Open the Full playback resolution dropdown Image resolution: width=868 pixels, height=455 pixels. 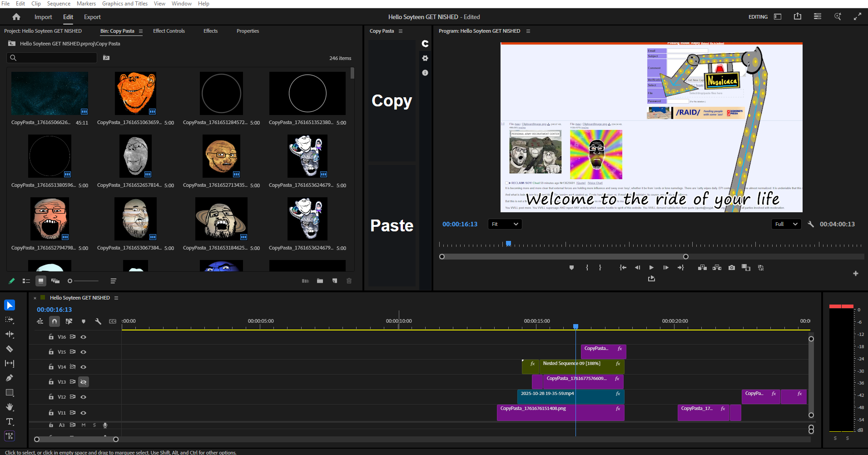coord(786,224)
